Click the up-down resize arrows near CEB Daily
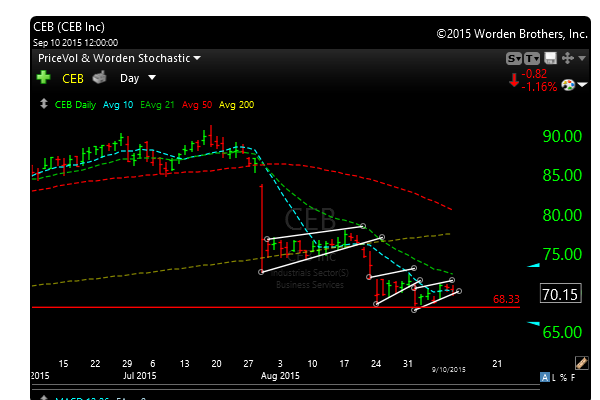The height and width of the screenshot is (400, 600). pyautogui.click(x=41, y=103)
